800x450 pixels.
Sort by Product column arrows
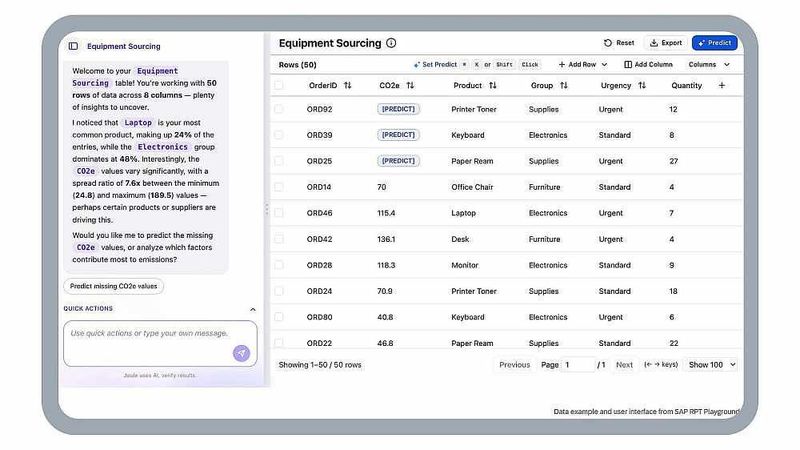[x=492, y=86]
